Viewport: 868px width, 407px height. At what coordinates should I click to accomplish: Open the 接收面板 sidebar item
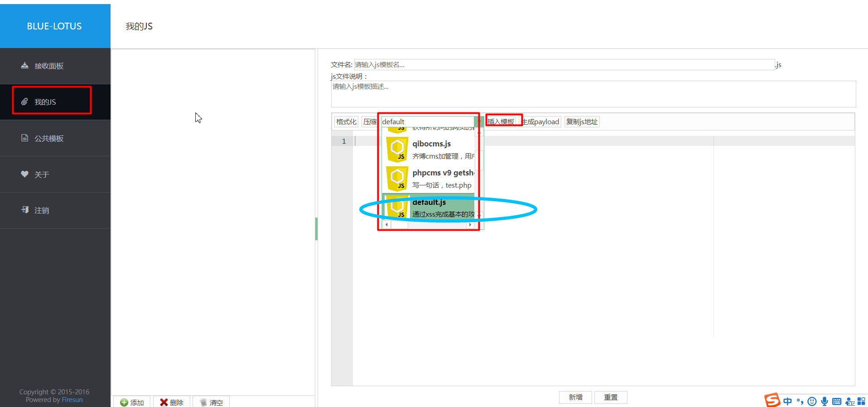pyautogui.click(x=55, y=66)
